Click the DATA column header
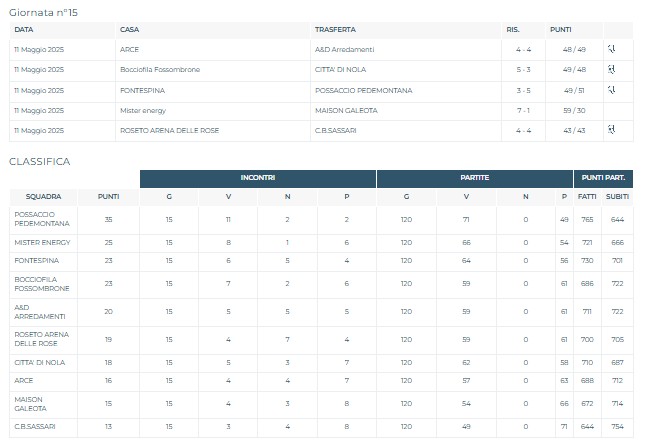This screenshot has height=441, width=652. 24,30
